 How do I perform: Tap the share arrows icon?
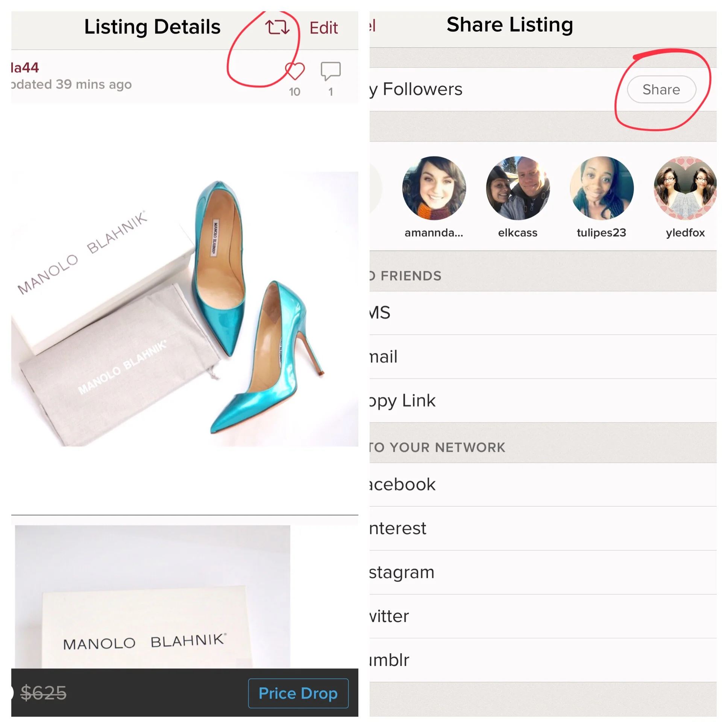pos(278,27)
